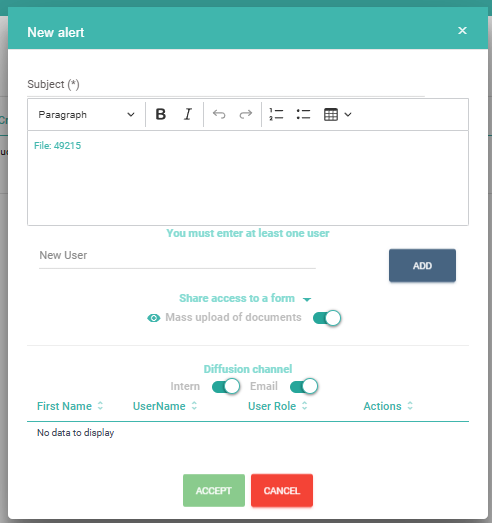Insert a numbered list

(277, 114)
